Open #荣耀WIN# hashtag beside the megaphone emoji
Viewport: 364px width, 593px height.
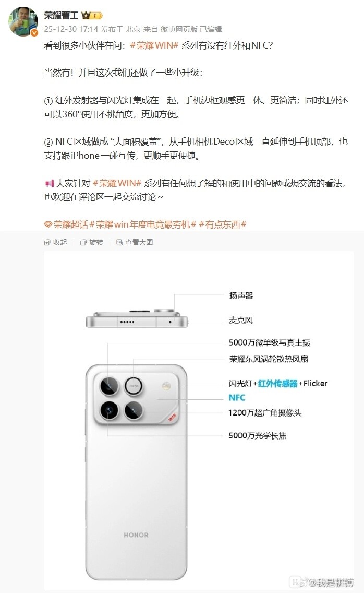coord(117,183)
